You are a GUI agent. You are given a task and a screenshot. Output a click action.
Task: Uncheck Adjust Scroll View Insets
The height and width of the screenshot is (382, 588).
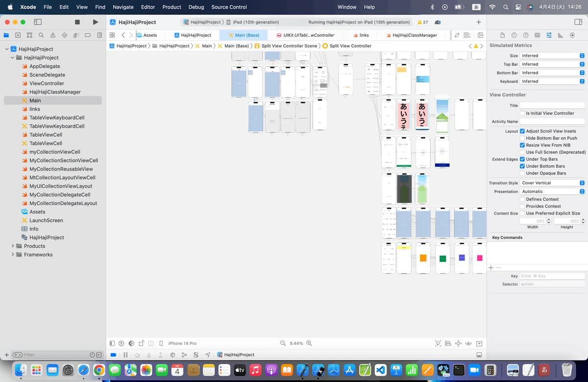pyautogui.click(x=522, y=131)
